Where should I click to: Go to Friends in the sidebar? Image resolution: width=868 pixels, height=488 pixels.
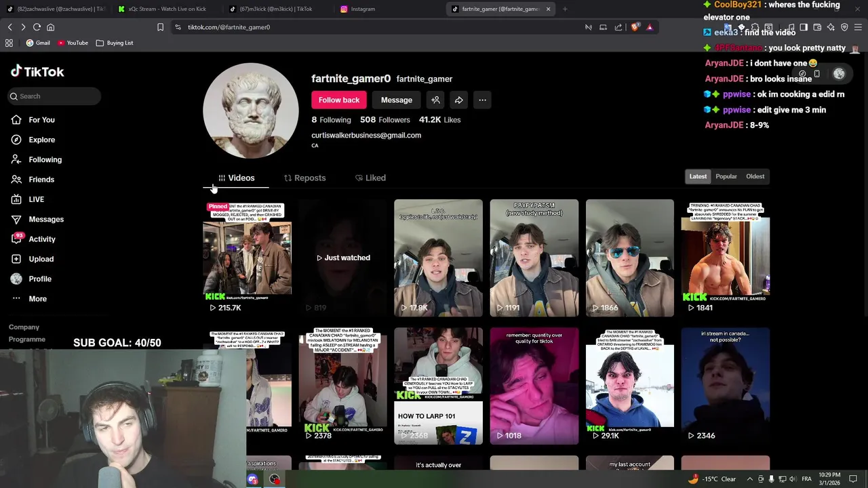(41, 180)
